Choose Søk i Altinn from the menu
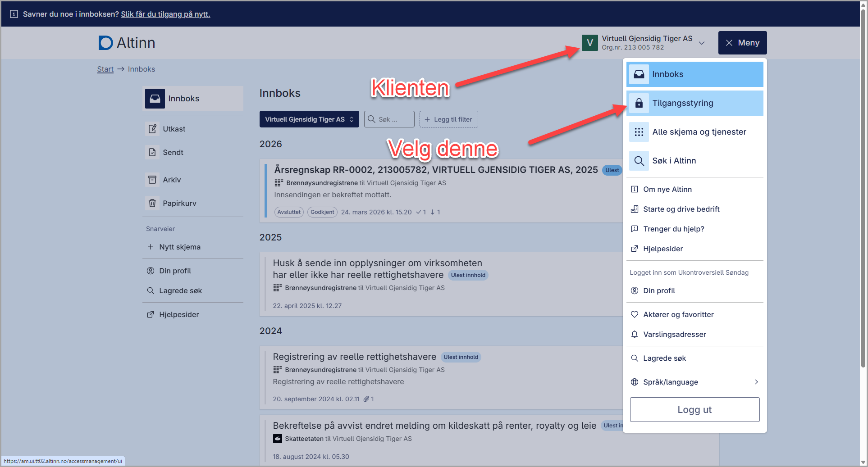 (695, 161)
